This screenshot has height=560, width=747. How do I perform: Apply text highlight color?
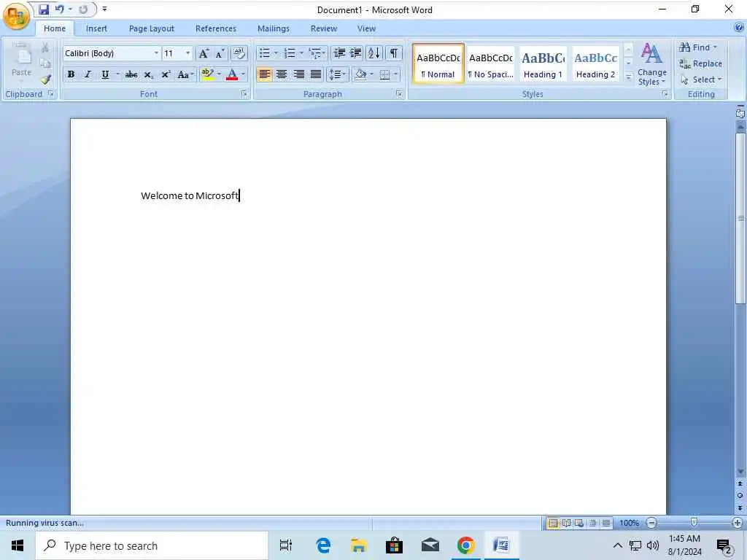[x=208, y=74]
